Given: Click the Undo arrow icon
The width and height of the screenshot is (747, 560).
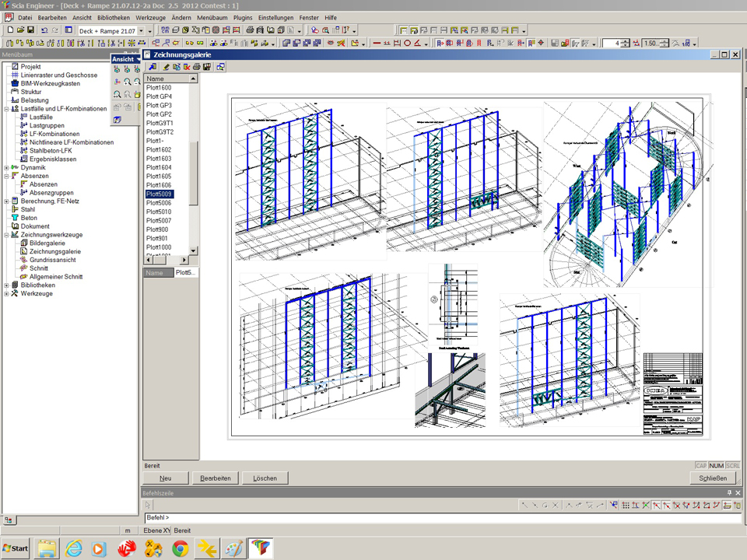Looking at the screenshot, I should click(44, 30).
